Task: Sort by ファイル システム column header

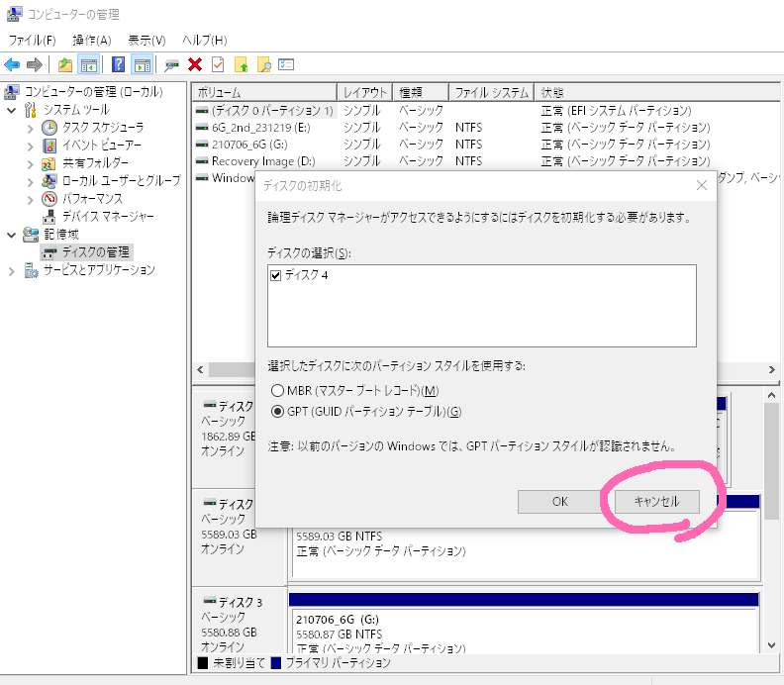Action: point(492,92)
